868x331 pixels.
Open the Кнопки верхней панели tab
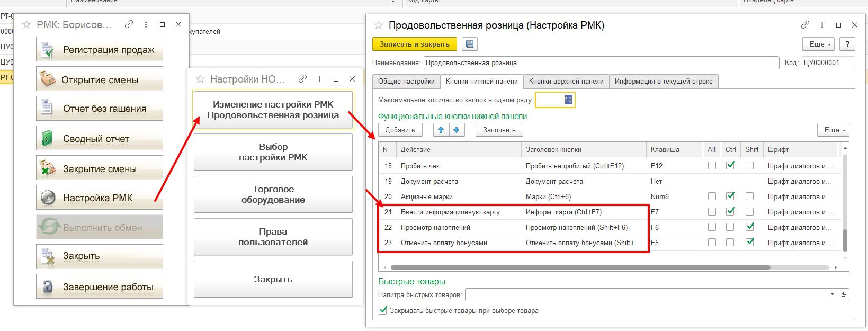(566, 82)
